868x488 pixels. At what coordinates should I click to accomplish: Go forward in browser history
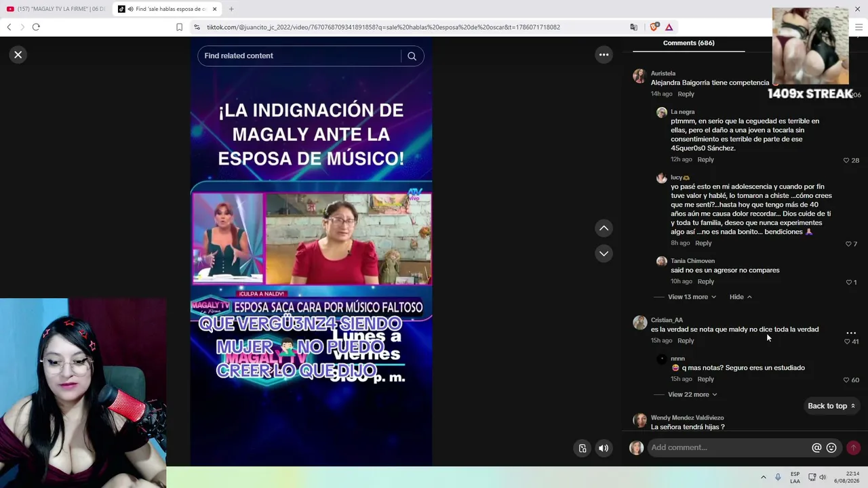(22, 27)
